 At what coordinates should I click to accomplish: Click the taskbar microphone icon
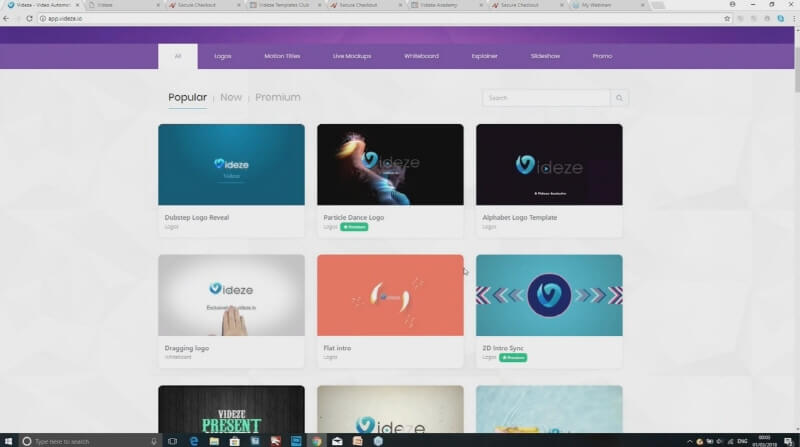tap(154, 441)
